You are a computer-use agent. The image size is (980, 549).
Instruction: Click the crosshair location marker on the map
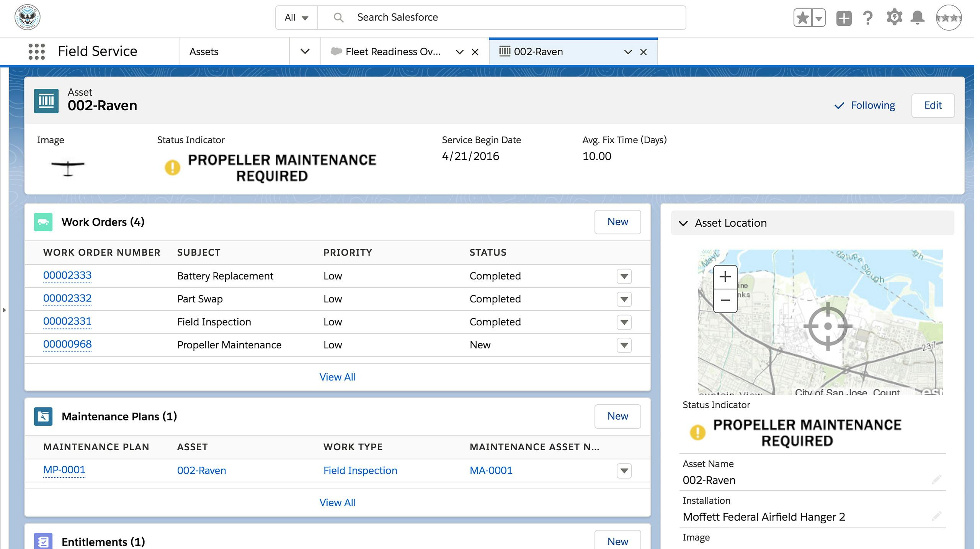(828, 326)
